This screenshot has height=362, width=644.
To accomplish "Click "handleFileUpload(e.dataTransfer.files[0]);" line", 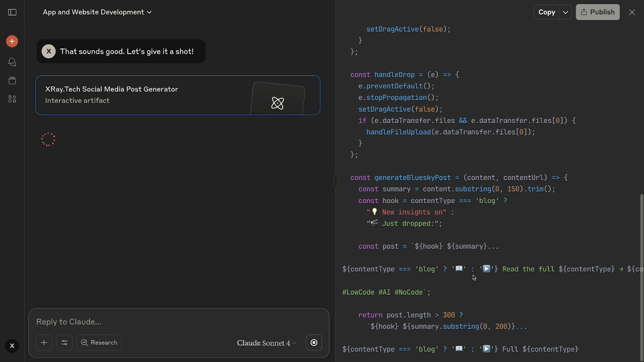I will point(451,132).
